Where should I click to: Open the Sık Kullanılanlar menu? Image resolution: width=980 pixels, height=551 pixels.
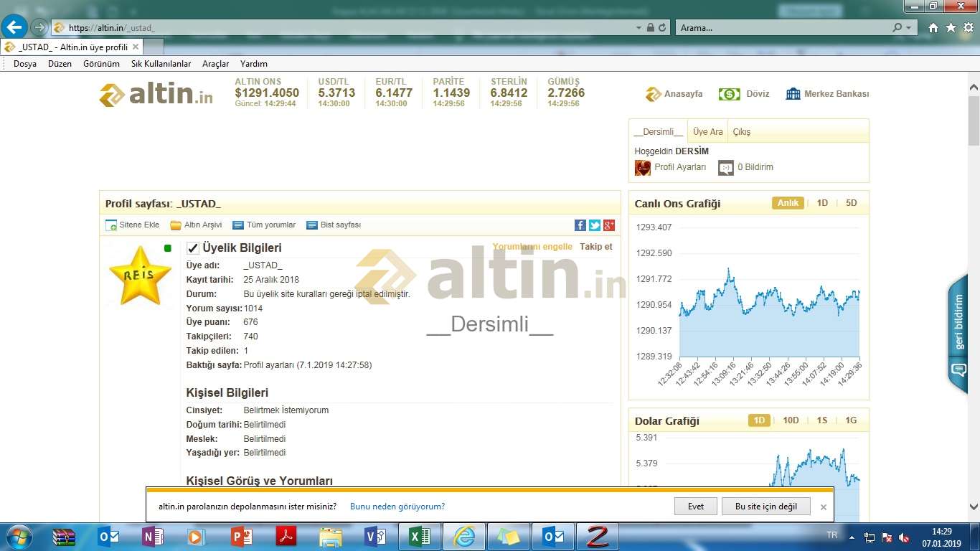point(161,64)
